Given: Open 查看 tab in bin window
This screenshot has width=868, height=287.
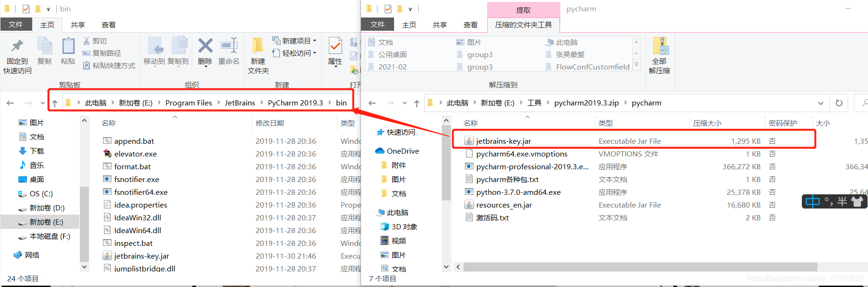Looking at the screenshot, I should [x=109, y=25].
